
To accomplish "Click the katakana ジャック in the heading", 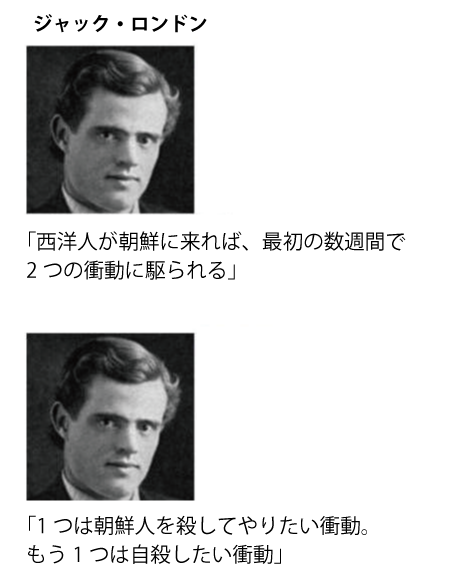I will point(70,24).
